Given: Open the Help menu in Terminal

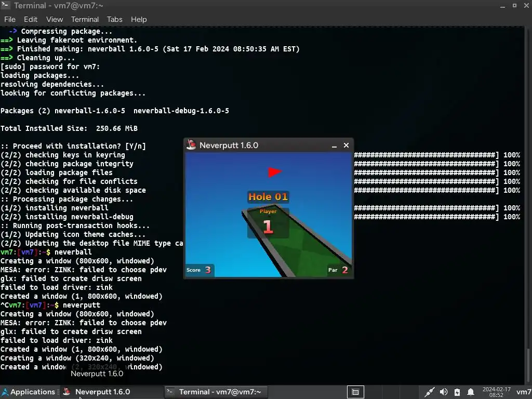Looking at the screenshot, I should click(139, 19).
